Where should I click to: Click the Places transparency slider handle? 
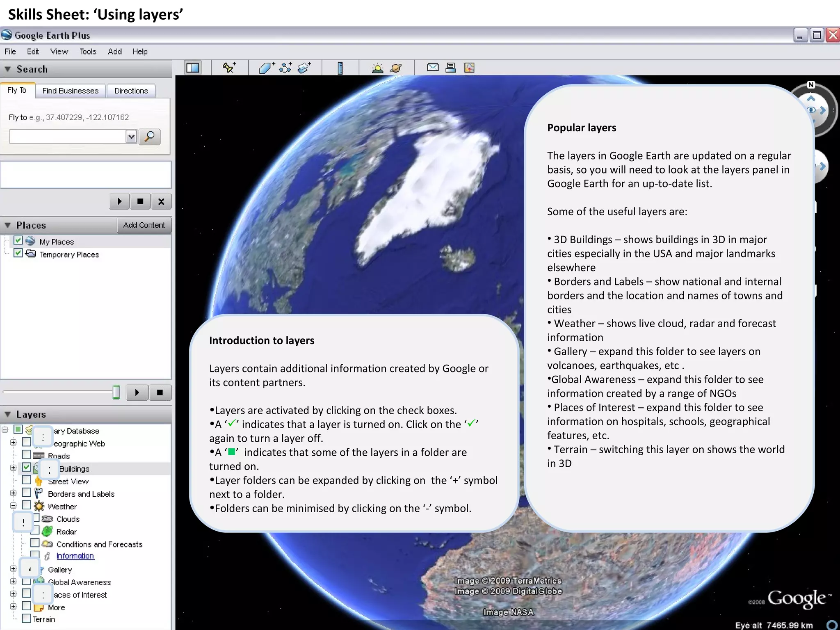(x=116, y=392)
